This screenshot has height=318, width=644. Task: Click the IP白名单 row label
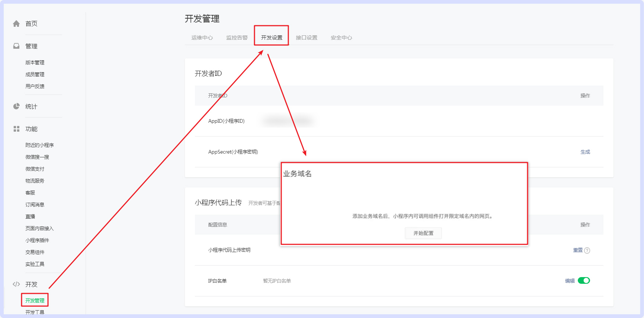(217, 281)
